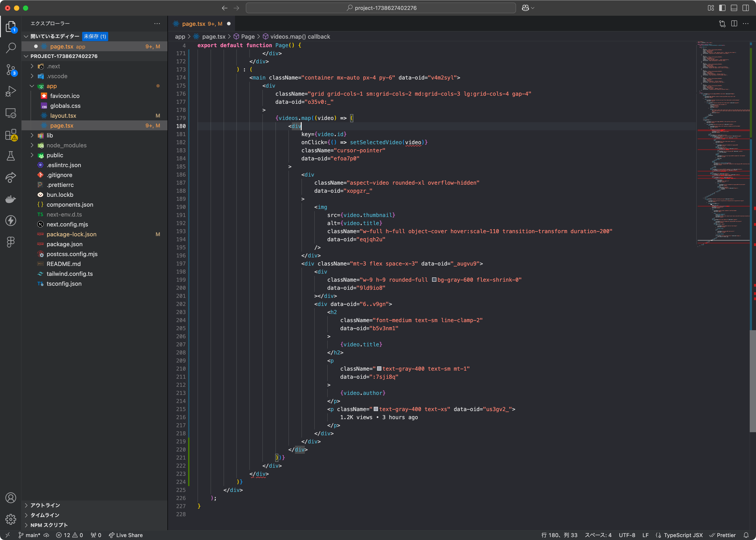Click the bg-gray-600 color swatch
This screenshot has width=756, height=540.
tap(434, 280)
